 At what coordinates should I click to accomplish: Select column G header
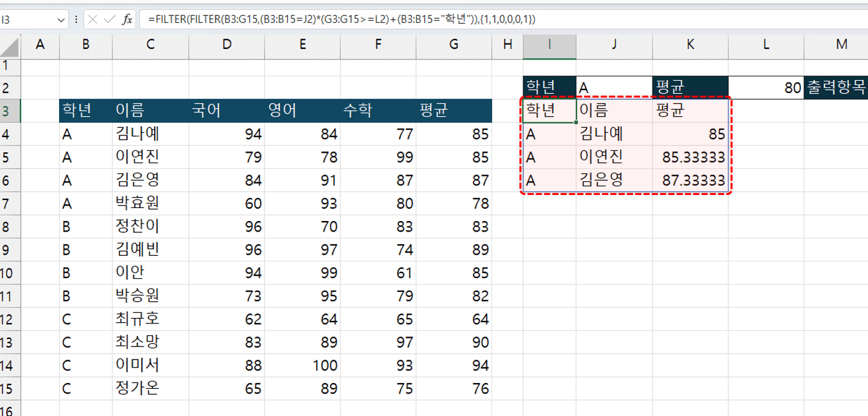pos(454,45)
